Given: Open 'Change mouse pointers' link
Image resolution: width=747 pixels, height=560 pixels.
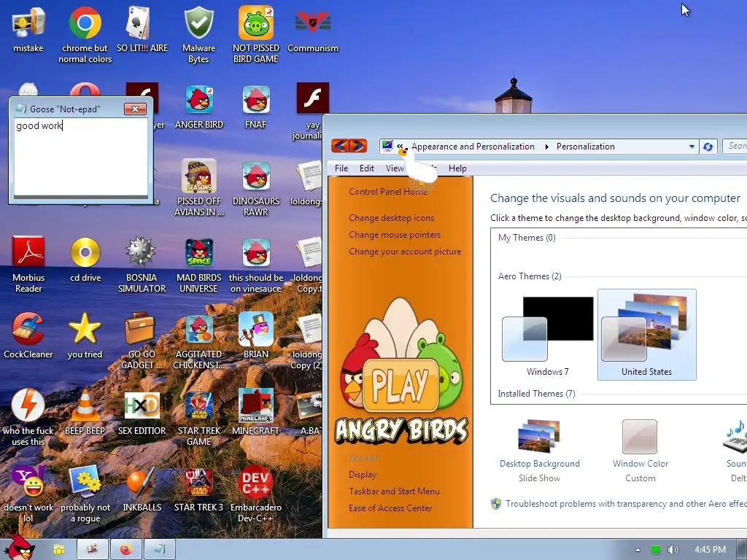Looking at the screenshot, I should pos(395,234).
